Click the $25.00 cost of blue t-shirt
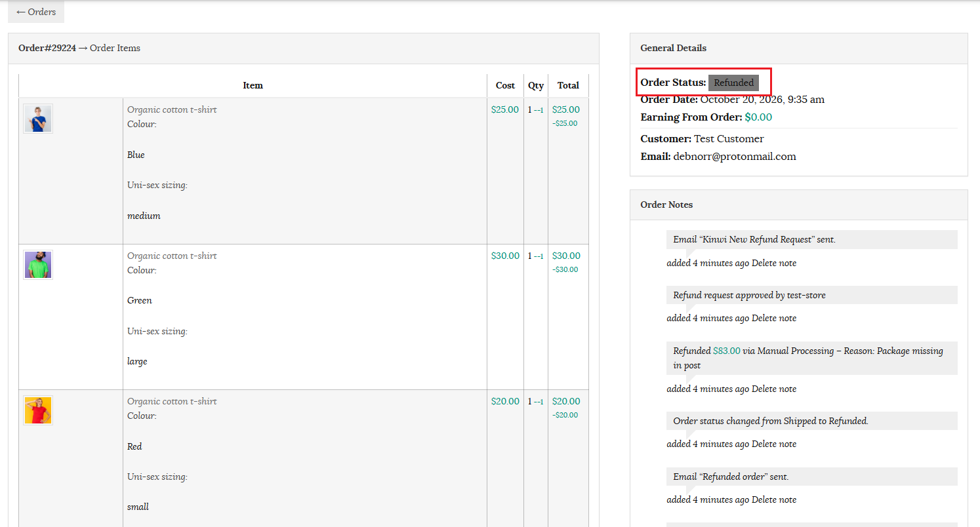Image resolution: width=980 pixels, height=527 pixels. (505, 109)
